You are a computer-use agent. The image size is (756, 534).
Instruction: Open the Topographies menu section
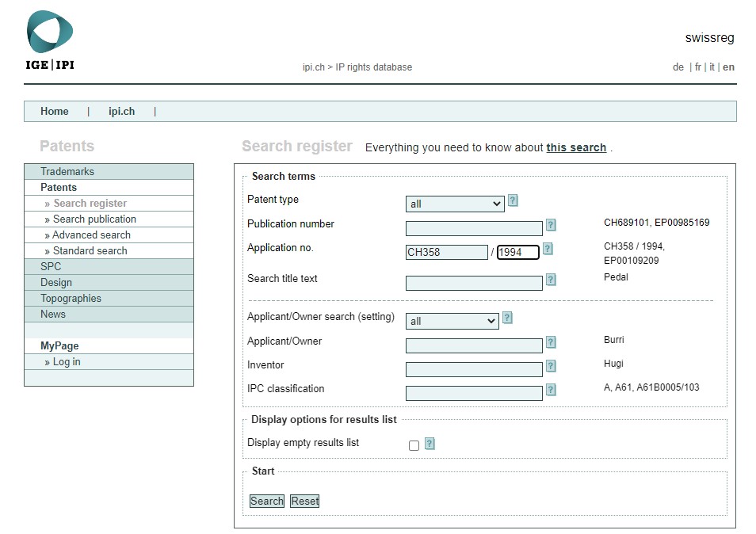109,299
